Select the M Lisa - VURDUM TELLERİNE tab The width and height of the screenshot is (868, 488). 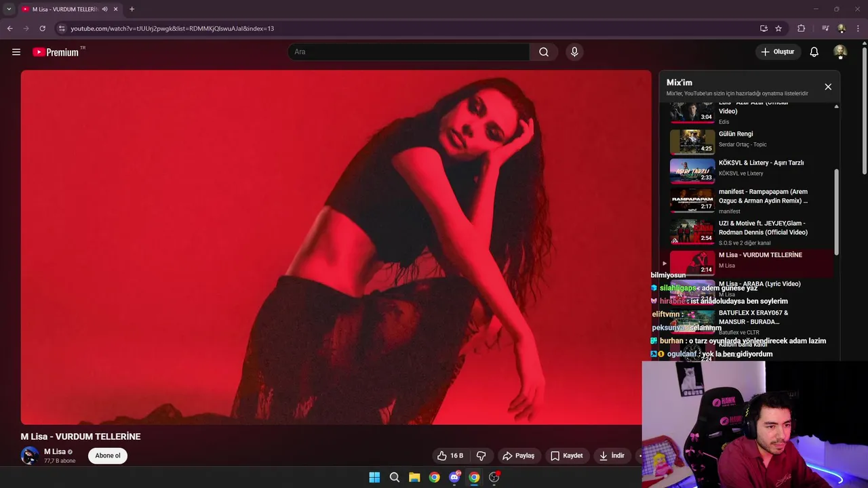pos(69,9)
